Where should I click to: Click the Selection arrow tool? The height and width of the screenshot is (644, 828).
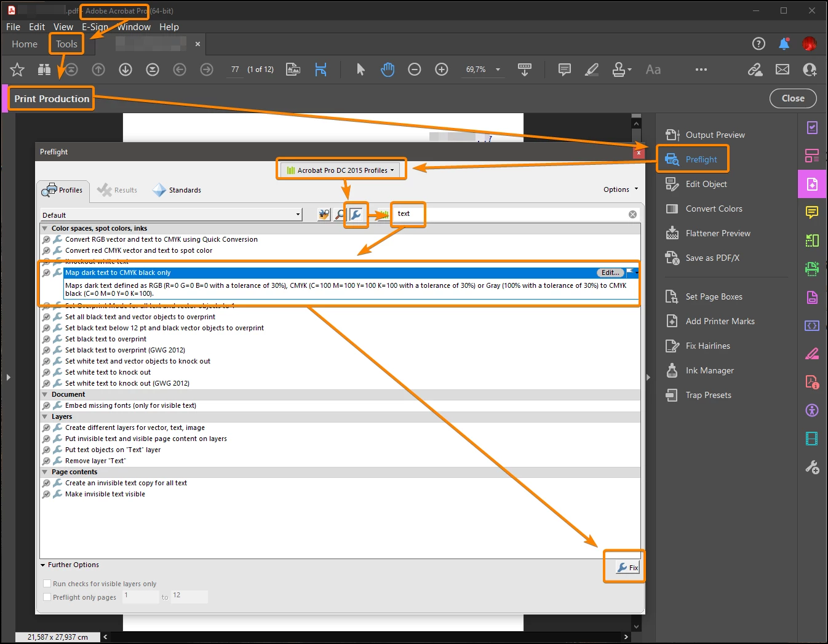[360, 70]
